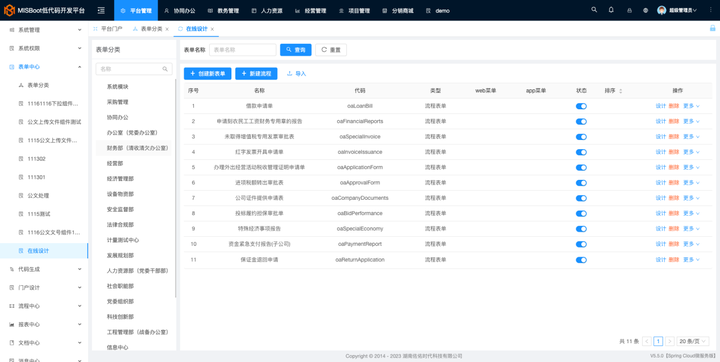Click the sort arrows on 排序 column
The image size is (720, 362).
pos(621,91)
